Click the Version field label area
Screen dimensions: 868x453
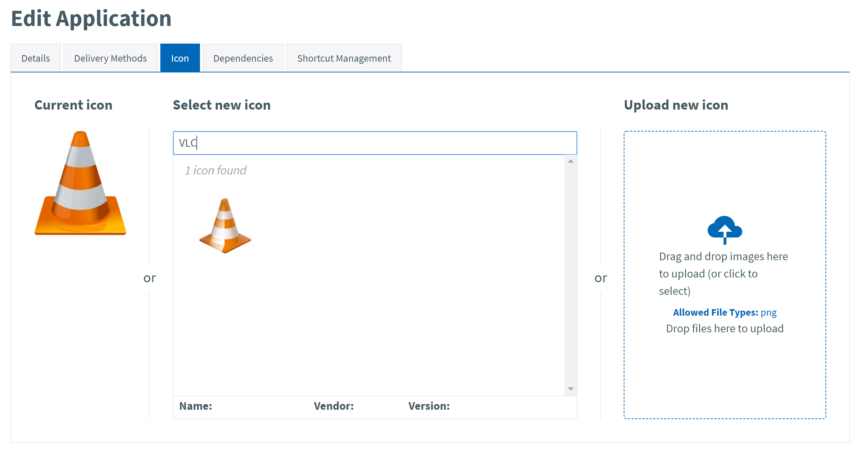pos(428,406)
